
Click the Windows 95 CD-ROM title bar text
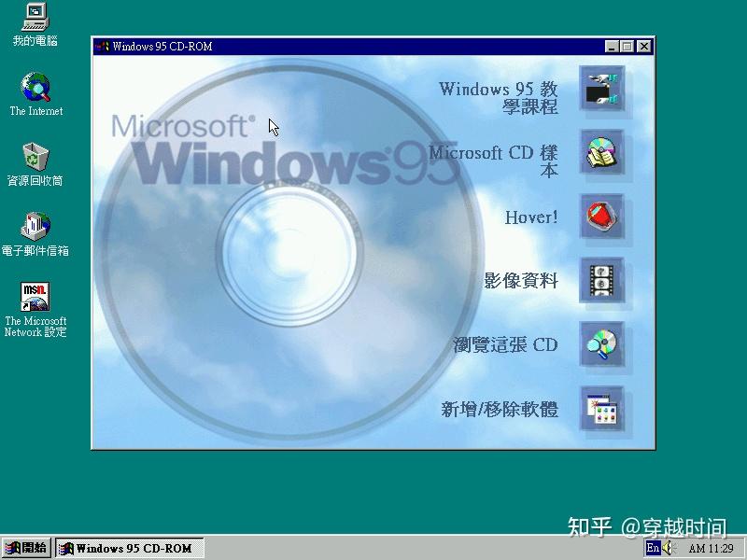pos(162,46)
